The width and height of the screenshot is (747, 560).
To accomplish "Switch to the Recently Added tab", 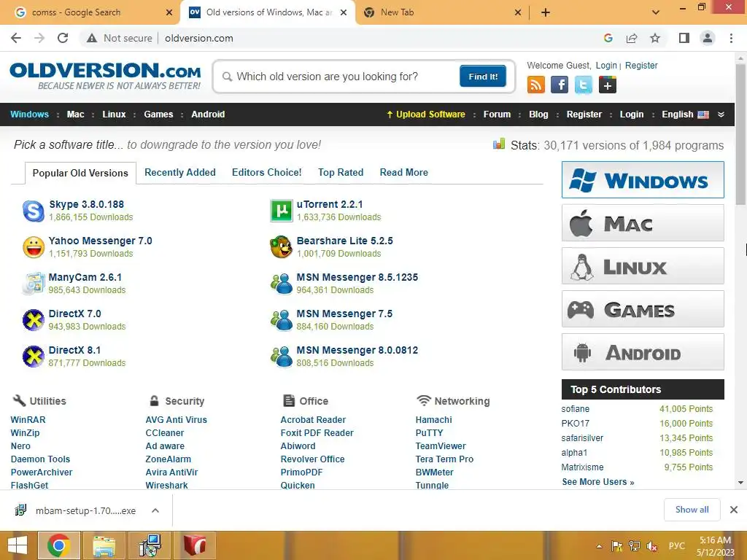I will (x=180, y=172).
